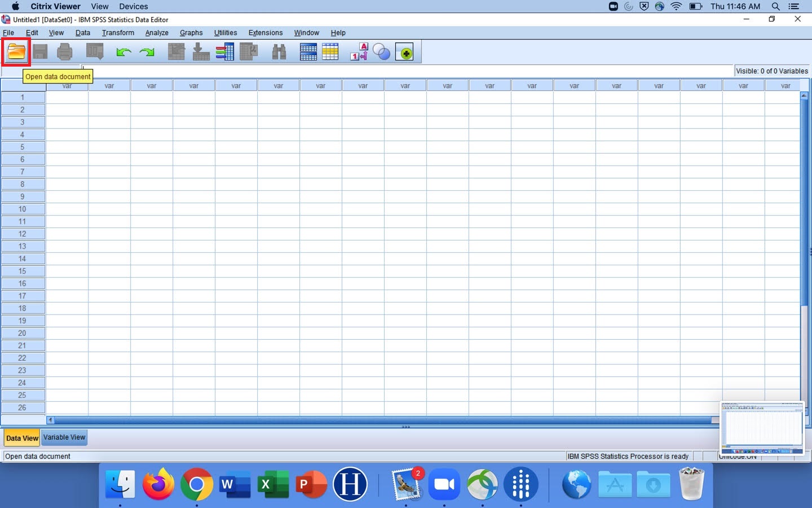812x508 pixels.
Task: Open the Edit menu
Action: [32, 33]
